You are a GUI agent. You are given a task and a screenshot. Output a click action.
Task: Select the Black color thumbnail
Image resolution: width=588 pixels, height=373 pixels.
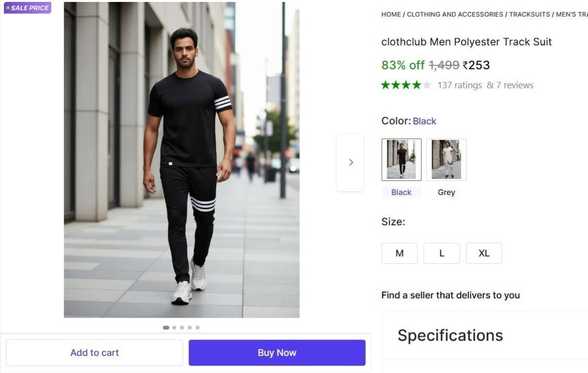coord(401,159)
